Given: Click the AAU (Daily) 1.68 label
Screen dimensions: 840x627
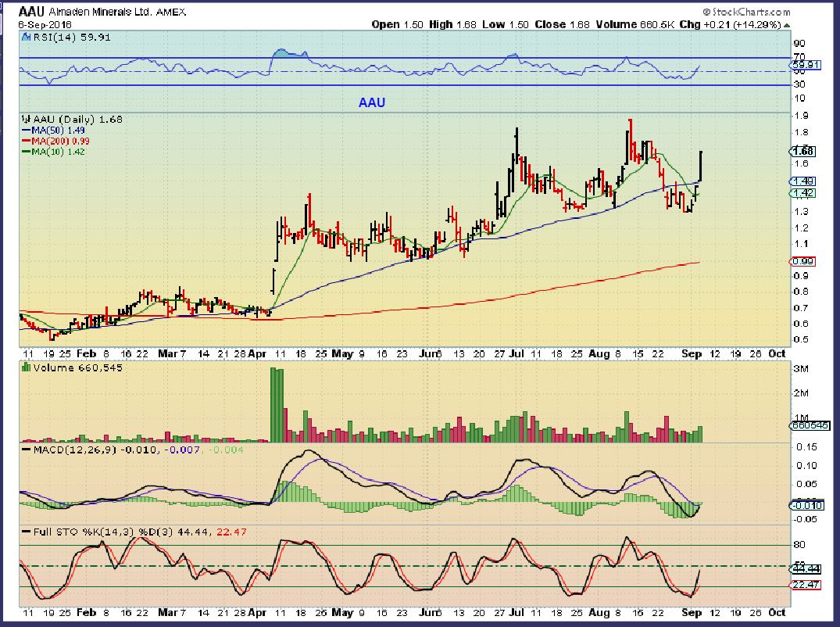Looking at the screenshot, I should [x=77, y=119].
